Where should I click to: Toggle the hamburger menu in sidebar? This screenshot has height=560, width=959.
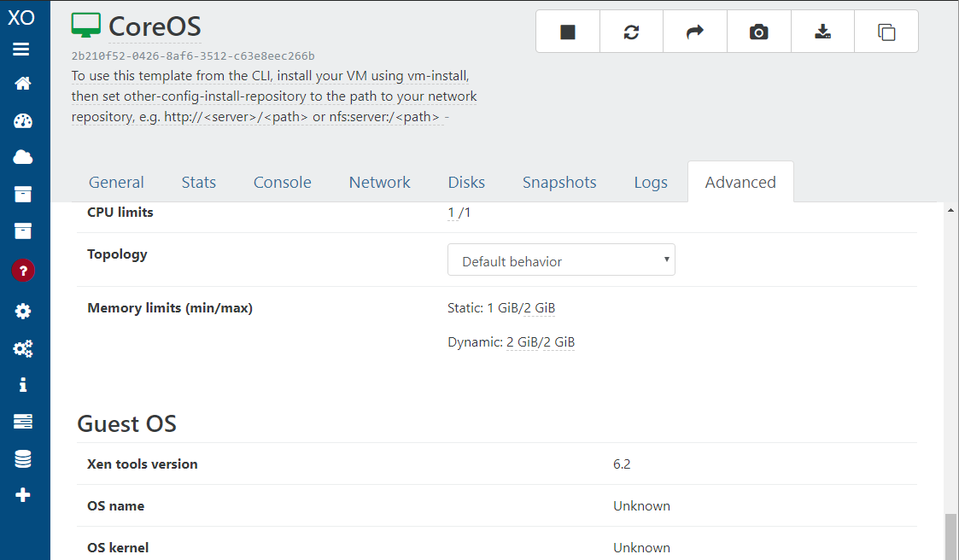click(20, 50)
